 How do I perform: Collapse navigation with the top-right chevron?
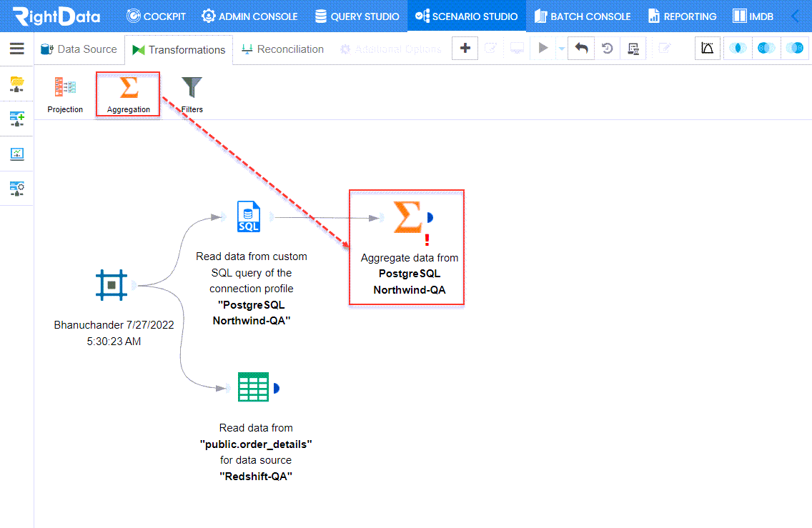tap(796, 16)
